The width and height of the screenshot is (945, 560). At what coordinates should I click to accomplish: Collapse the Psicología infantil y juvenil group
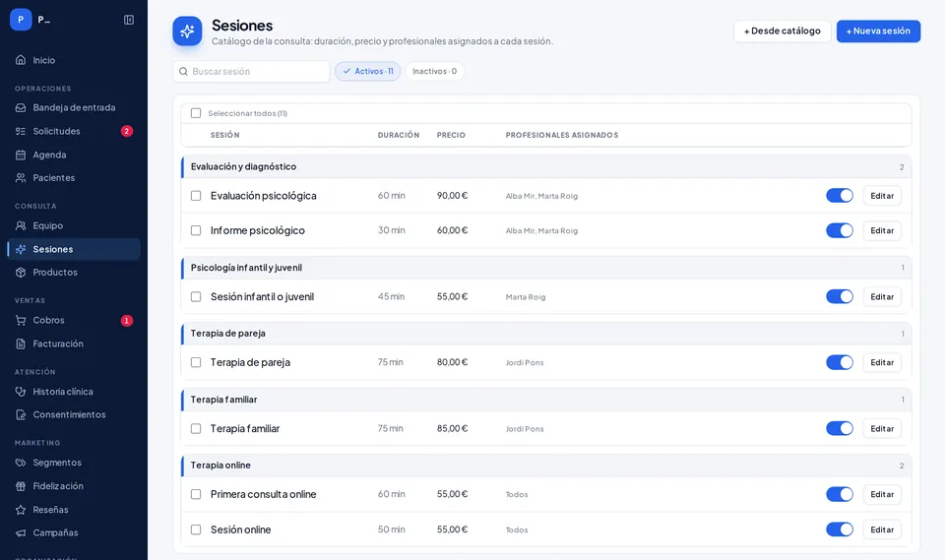coord(546,268)
